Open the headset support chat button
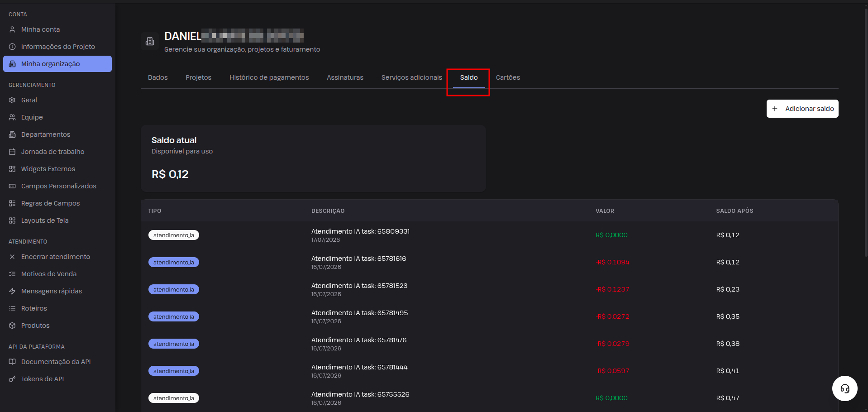The image size is (868, 412). [x=845, y=388]
